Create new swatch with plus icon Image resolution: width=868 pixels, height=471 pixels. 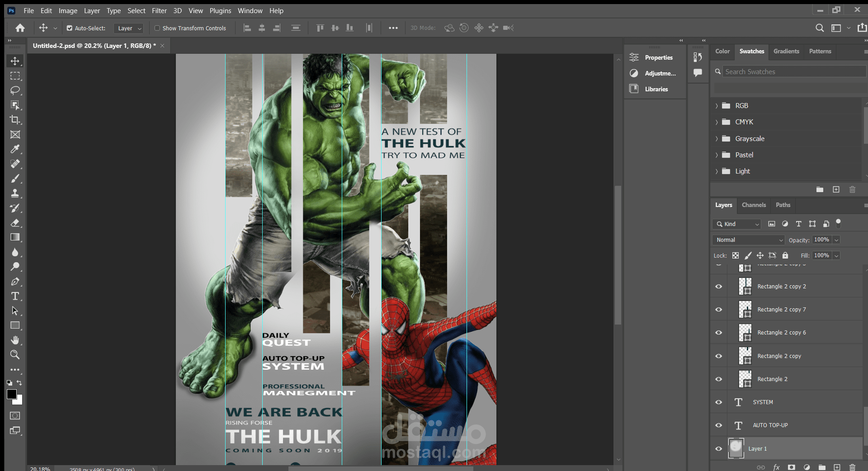tap(836, 189)
